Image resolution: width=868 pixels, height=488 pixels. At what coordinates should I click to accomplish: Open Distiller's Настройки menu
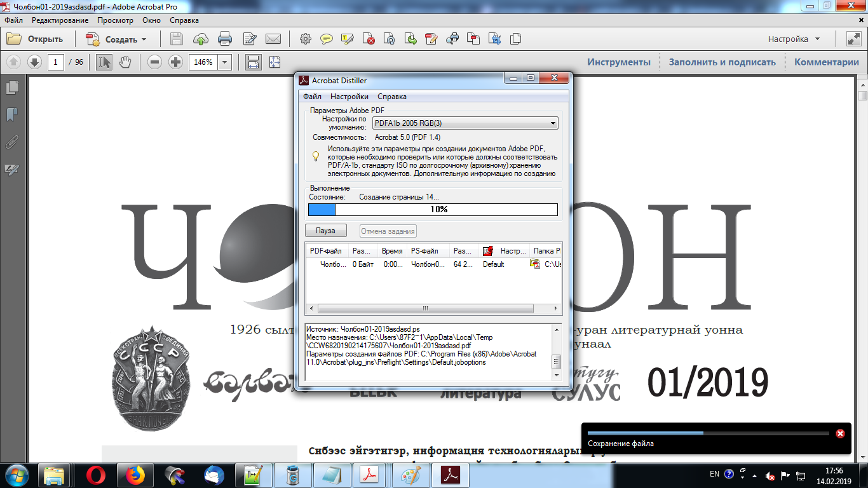[349, 97]
